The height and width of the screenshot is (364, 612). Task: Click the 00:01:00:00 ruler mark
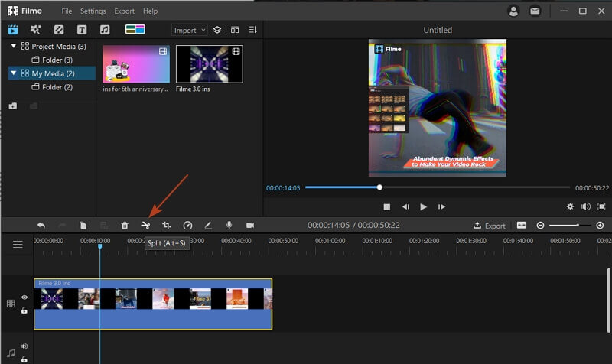330,241
